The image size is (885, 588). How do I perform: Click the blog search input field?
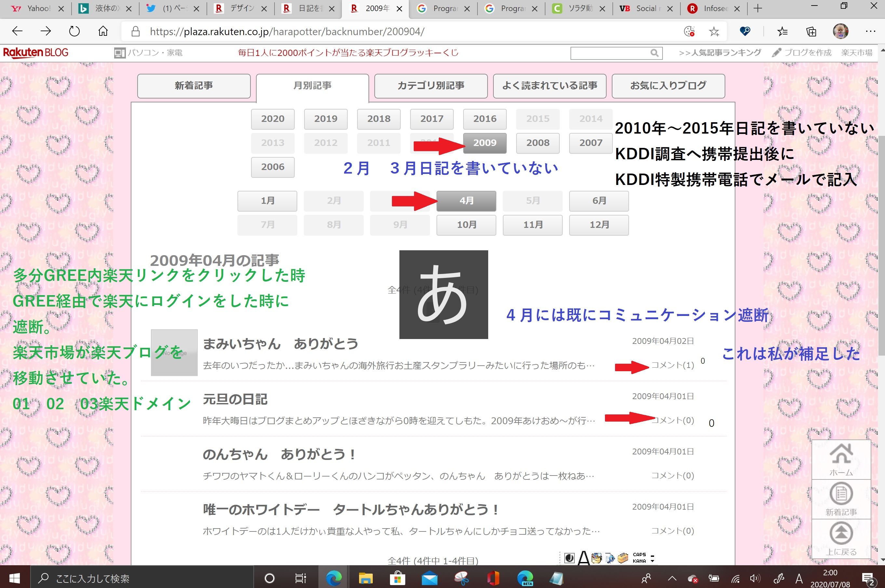coord(610,53)
